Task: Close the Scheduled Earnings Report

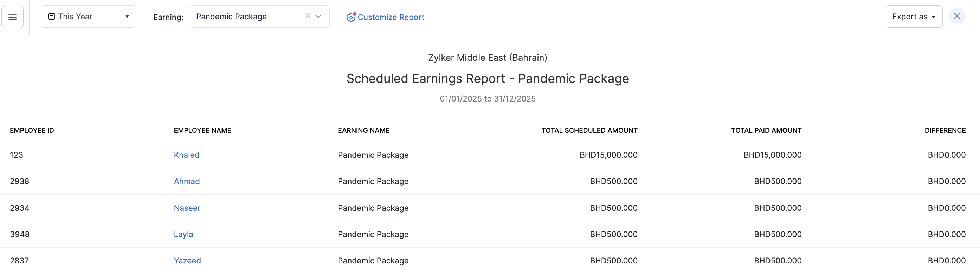Action: [957, 16]
